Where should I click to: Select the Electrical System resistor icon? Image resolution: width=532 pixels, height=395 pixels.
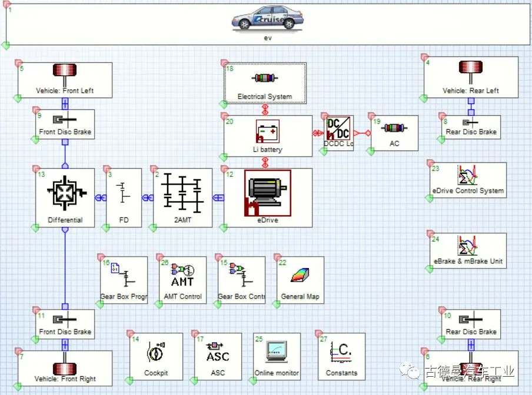[265, 78]
